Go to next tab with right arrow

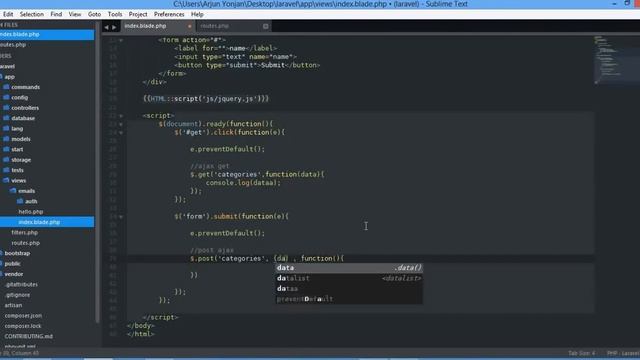point(114,27)
